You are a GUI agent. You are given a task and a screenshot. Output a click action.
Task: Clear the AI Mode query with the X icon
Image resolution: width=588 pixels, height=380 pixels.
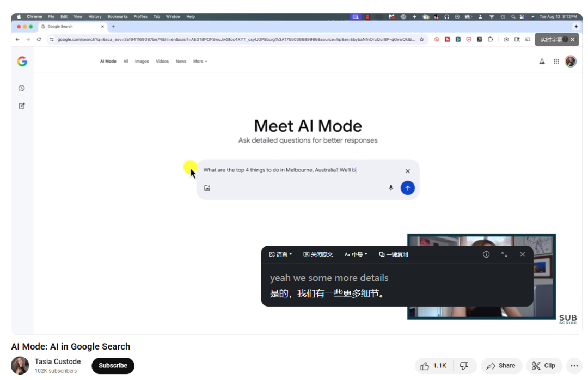(x=408, y=171)
